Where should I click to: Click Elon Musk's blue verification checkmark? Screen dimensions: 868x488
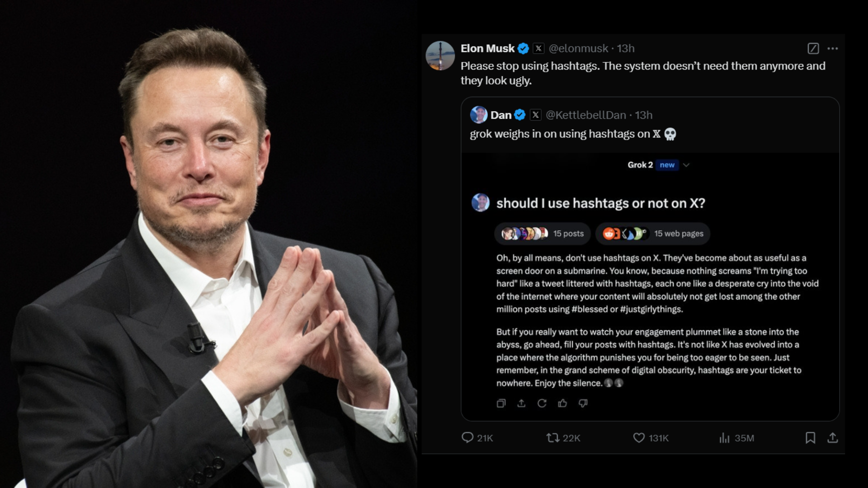(523, 48)
